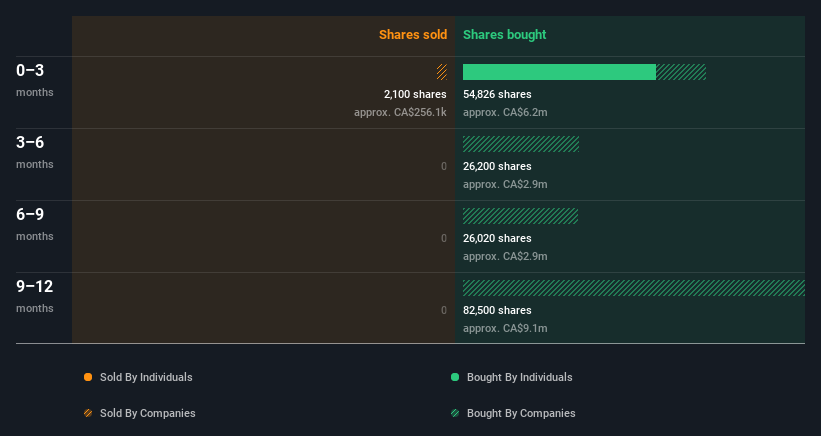Click the 54,826 shares value
The width and height of the screenshot is (821, 436).
(497, 94)
